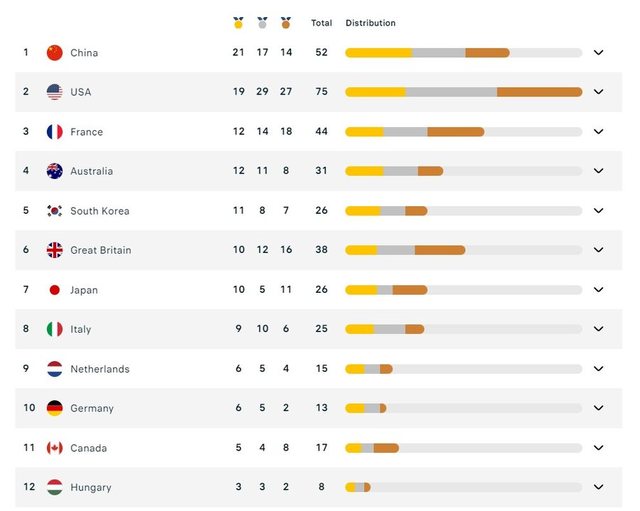The image size is (640, 511).
Task: Click Great Britain's total medal count 38
Action: (x=322, y=249)
